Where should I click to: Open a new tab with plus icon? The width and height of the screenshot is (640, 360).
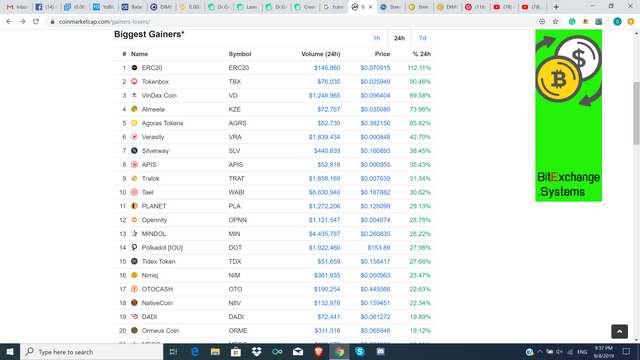(x=556, y=7)
